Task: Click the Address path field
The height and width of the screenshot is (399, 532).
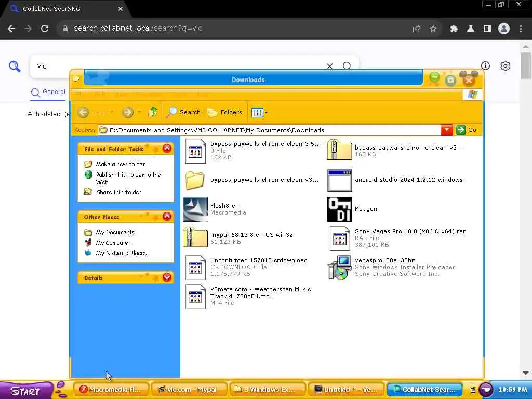Action: [270, 130]
